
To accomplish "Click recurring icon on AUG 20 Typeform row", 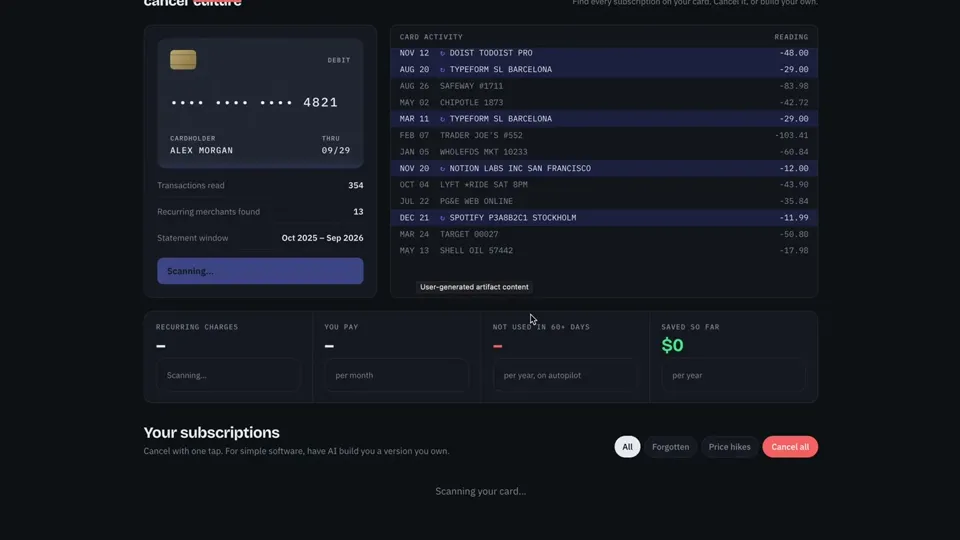I will click(x=443, y=70).
